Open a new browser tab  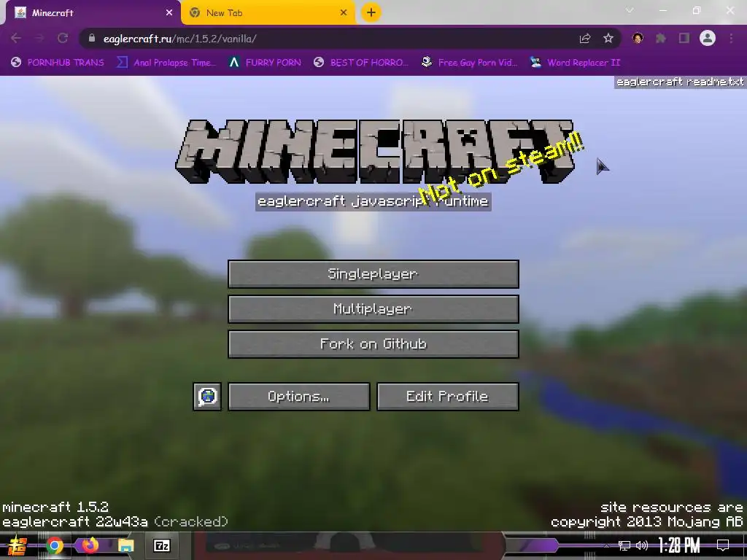pyautogui.click(x=371, y=13)
